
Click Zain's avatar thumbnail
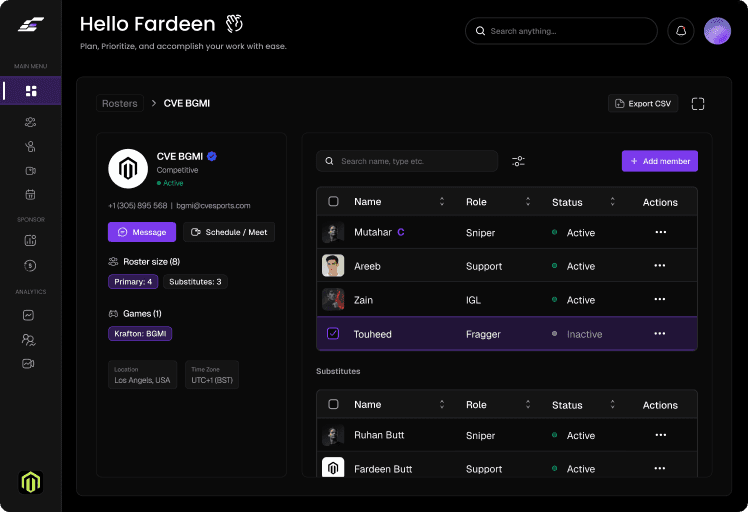[x=333, y=300]
